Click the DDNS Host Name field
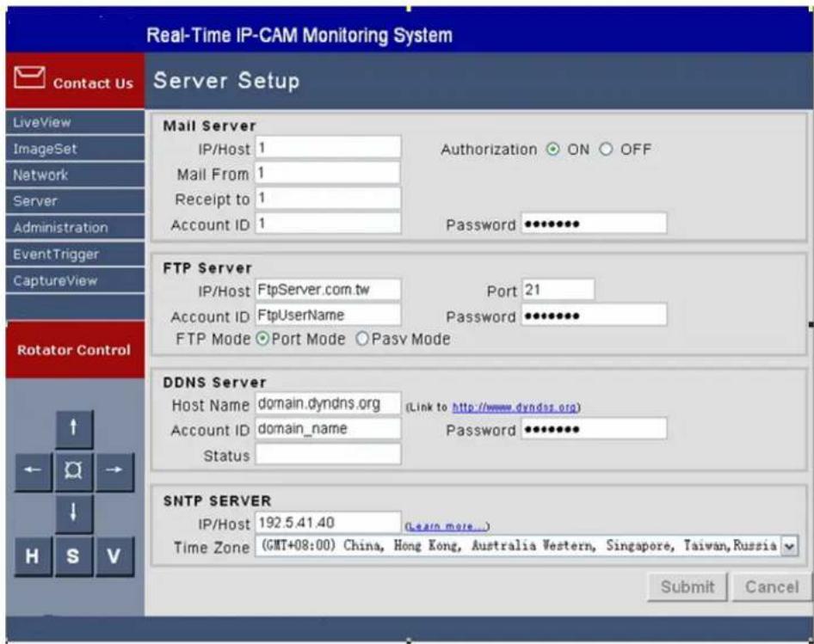 (x=328, y=403)
